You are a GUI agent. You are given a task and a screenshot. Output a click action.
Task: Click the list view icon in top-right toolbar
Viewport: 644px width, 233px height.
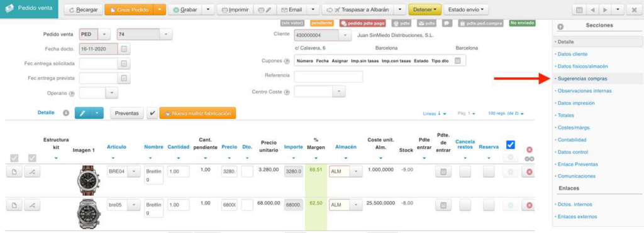coord(579,9)
